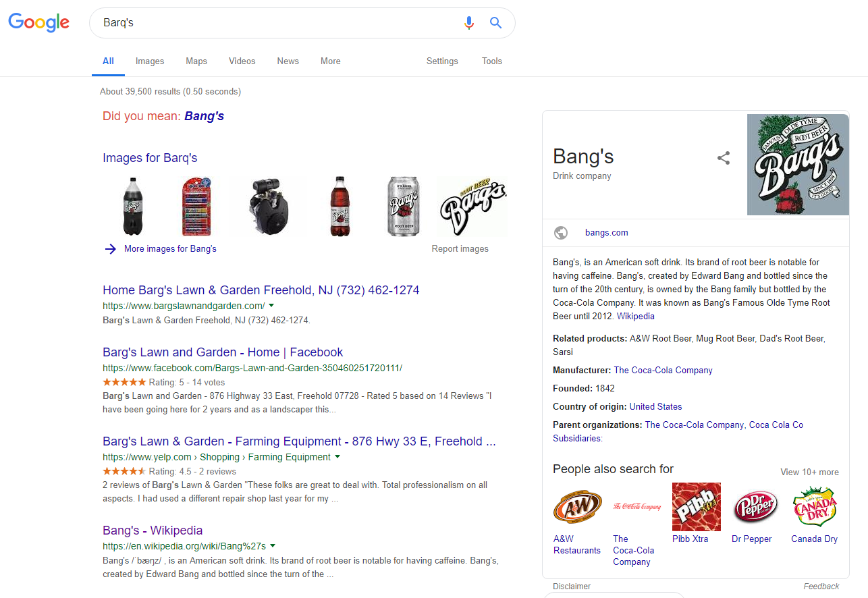Open the Disclaimer link

[572, 587]
